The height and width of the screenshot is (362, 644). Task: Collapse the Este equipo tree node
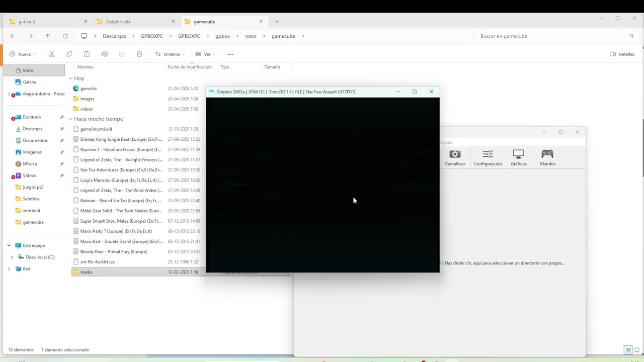(x=9, y=245)
